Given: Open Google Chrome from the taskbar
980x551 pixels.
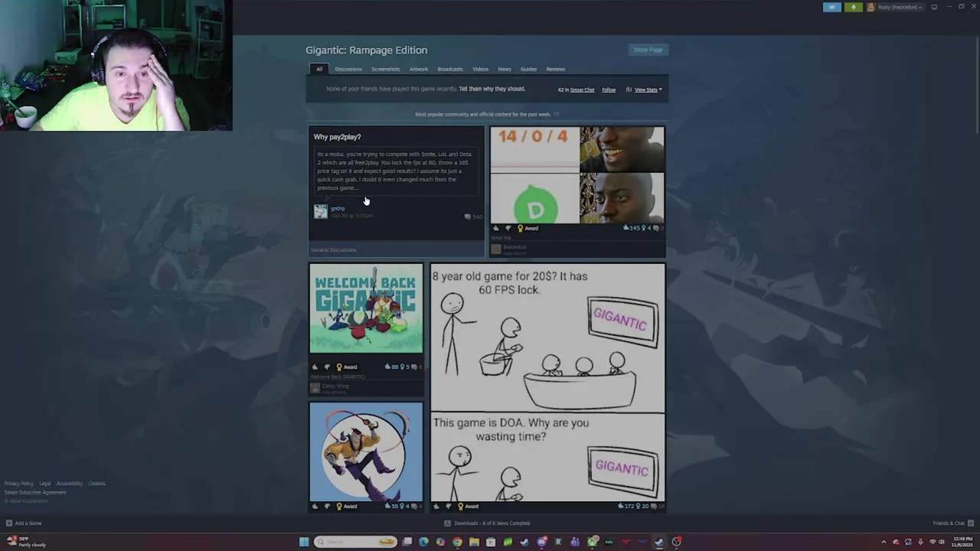Looking at the screenshot, I should [457, 542].
